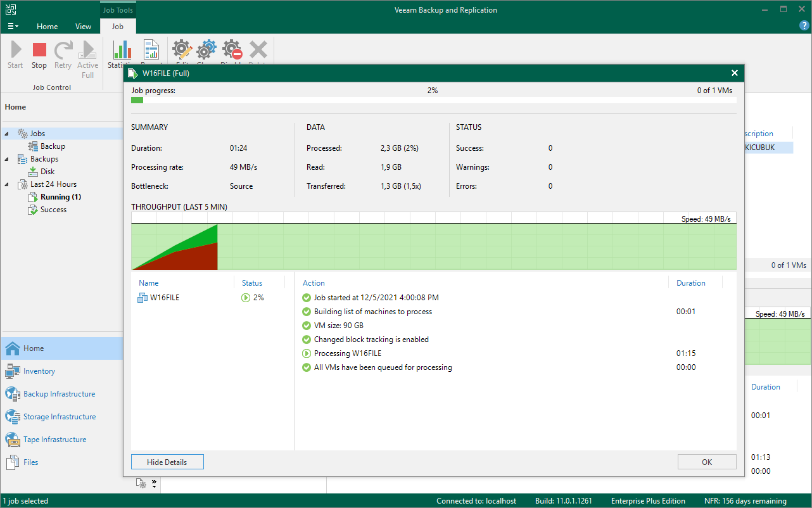This screenshot has height=508, width=812.
Task: Open Tape Infrastructure view
Action: tap(54, 440)
